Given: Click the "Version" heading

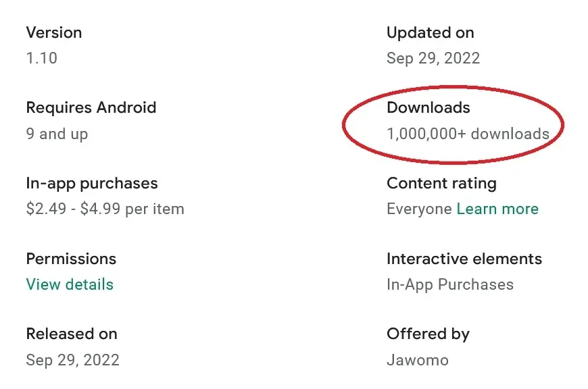Looking at the screenshot, I should [x=54, y=32].
